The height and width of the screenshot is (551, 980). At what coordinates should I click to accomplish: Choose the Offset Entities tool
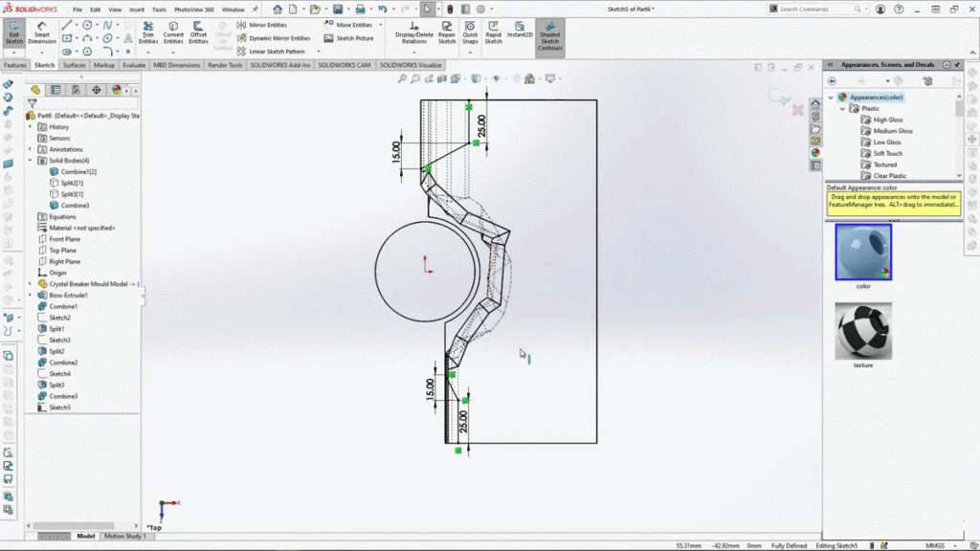[x=198, y=33]
